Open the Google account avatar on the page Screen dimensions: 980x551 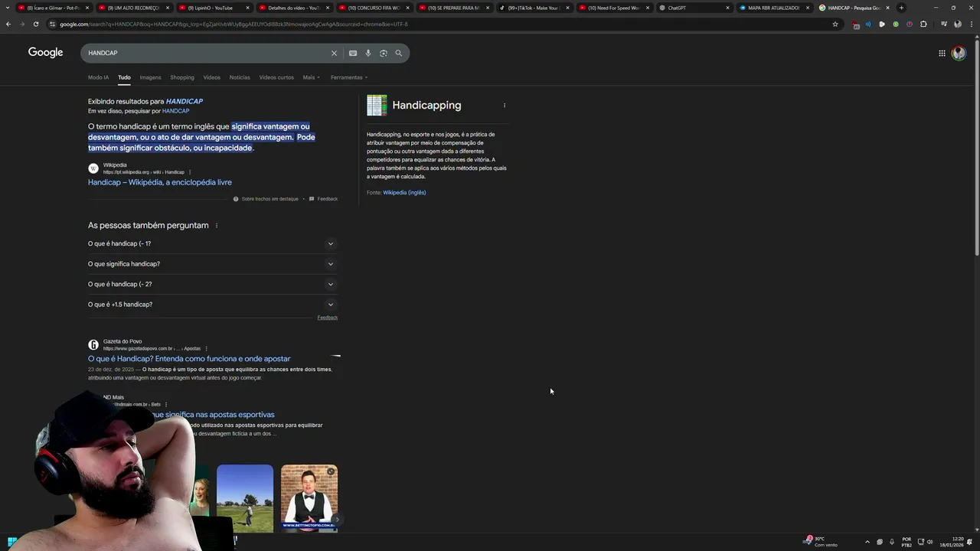(959, 53)
